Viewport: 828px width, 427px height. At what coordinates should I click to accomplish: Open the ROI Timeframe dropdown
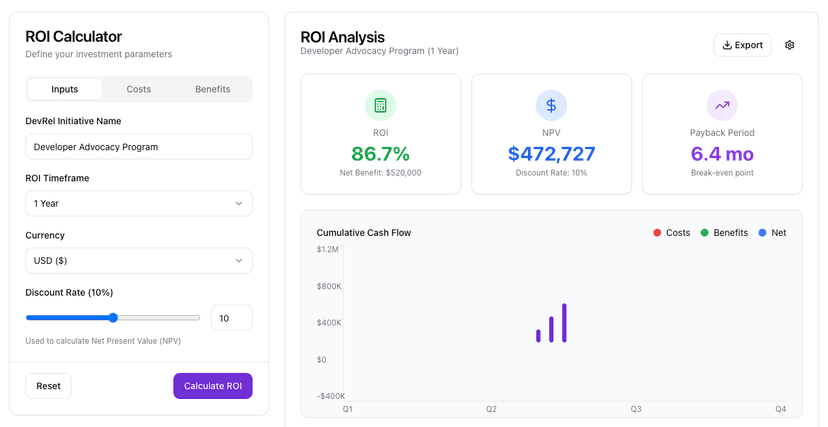[x=138, y=203]
